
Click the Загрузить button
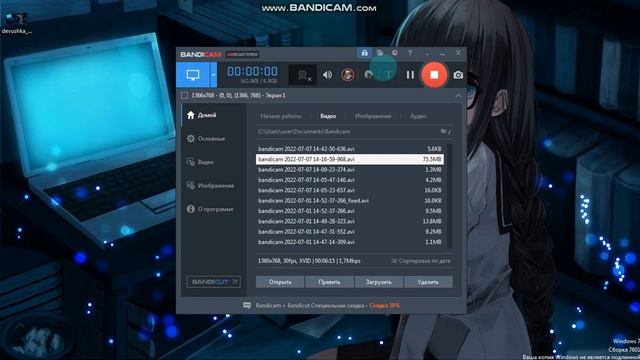pyautogui.click(x=379, y=282)
